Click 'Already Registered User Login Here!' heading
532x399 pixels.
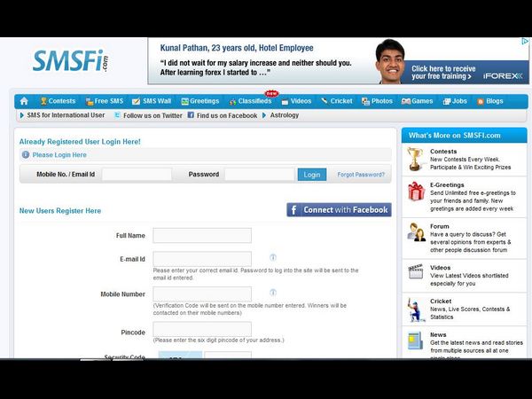[80, 142]
